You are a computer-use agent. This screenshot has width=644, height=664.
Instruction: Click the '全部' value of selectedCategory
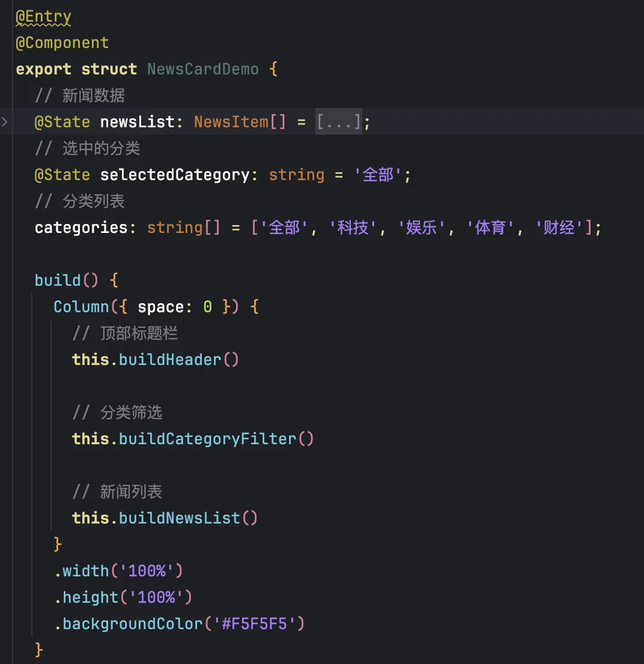coord(377,175)
